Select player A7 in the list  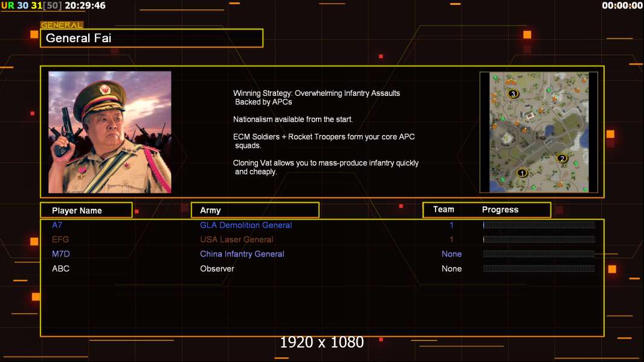pyautogui.click(x=57, y=225)
